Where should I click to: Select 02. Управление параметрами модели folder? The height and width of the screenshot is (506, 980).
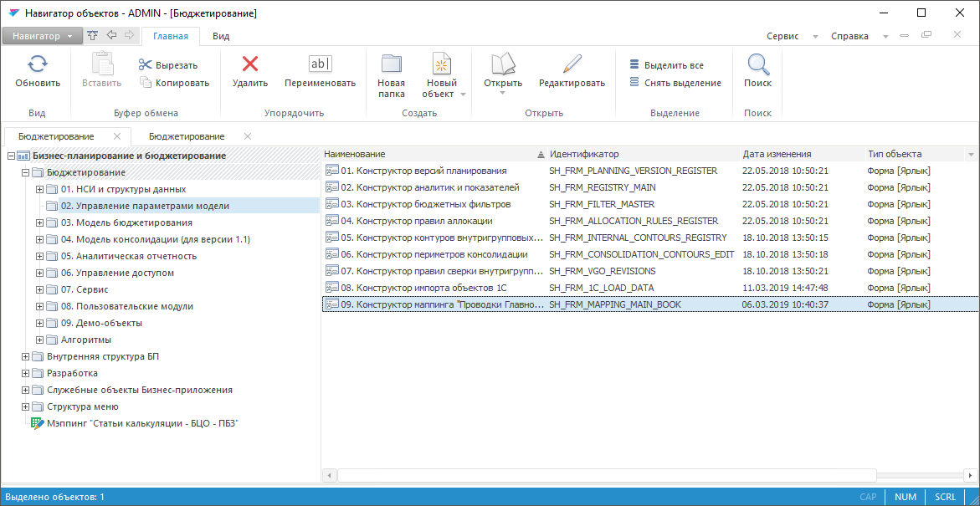tap(145, 206)
